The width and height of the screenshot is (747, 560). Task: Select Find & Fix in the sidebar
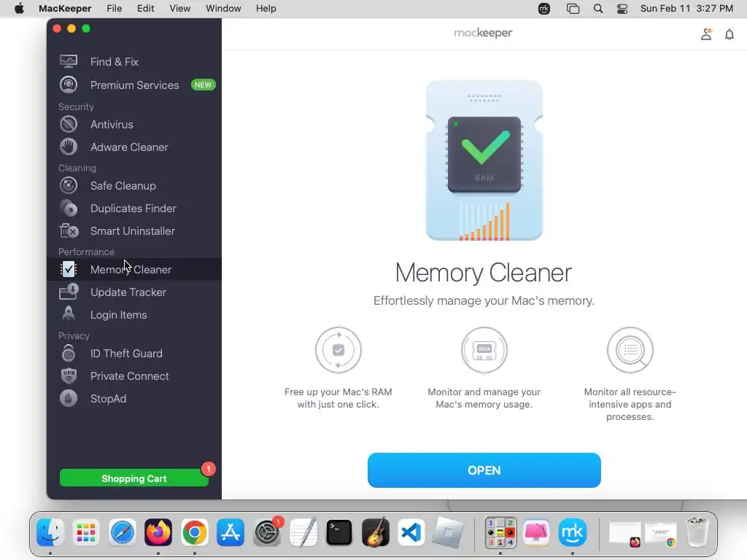pyautogui.click(x=134, y=61)
